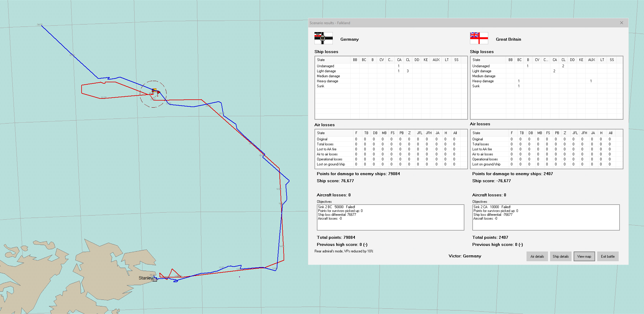Viewport: 644px width, 314px height.
Task: Click 'Medium damage' row in Germany's ship losses
Action: coord(391,76)
